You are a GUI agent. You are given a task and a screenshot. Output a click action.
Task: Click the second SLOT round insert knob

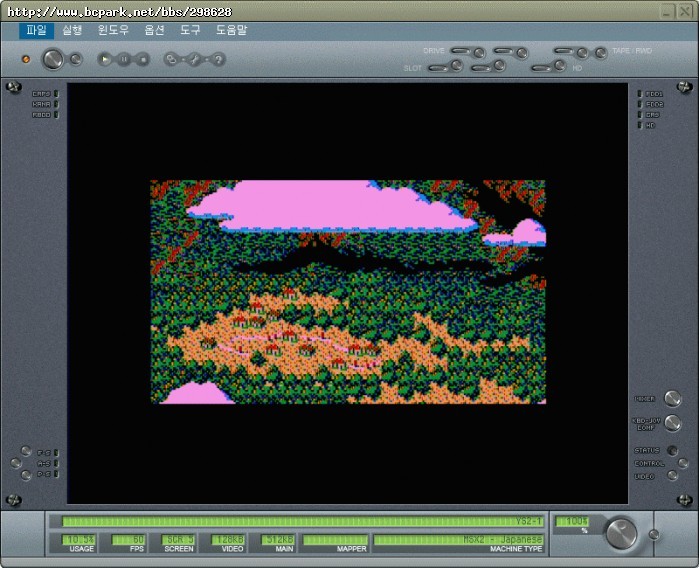pos(500,66)
